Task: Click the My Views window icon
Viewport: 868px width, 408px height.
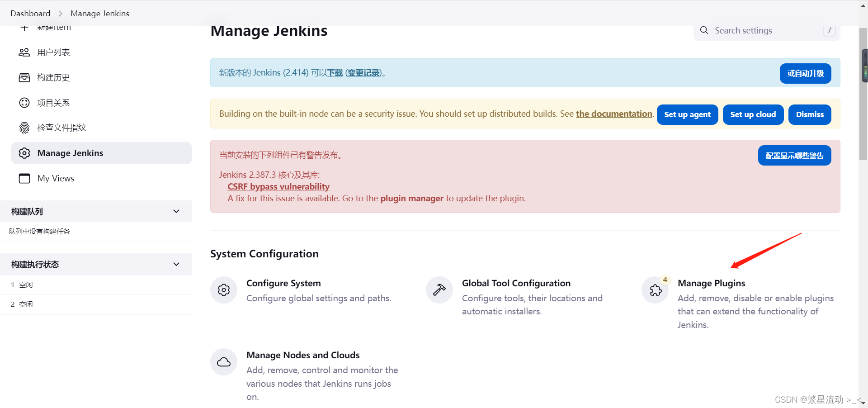Action: pos(24,178)
